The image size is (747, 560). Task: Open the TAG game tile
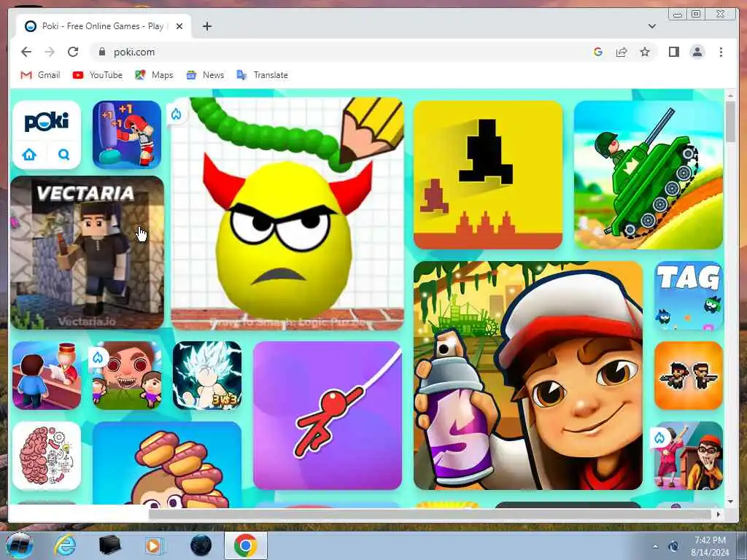pos(689,295)
